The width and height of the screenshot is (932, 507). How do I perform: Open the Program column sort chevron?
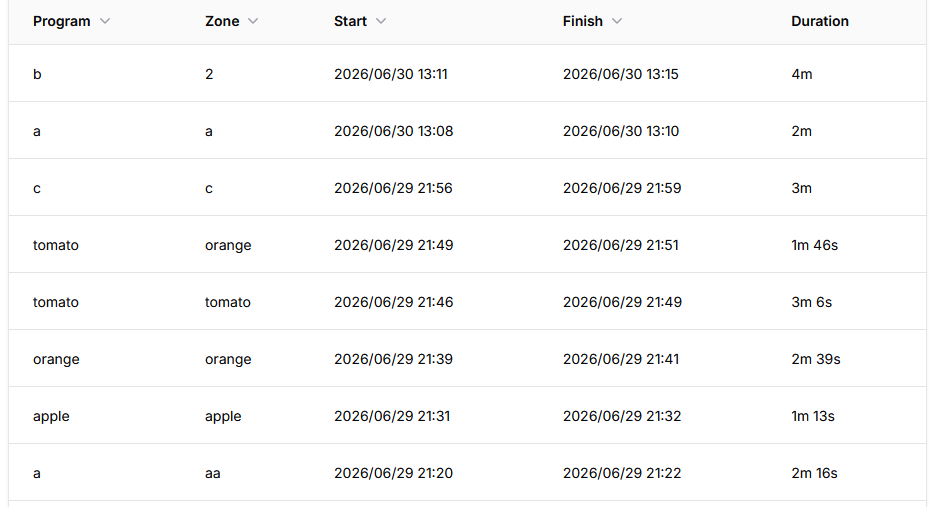click(x=105, y=21)
